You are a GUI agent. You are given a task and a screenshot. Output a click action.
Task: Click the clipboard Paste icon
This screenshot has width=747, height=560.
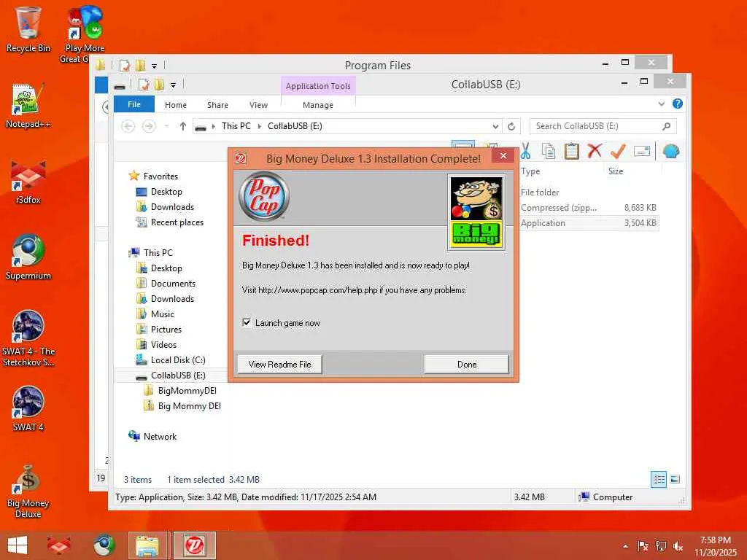(571, 151)
